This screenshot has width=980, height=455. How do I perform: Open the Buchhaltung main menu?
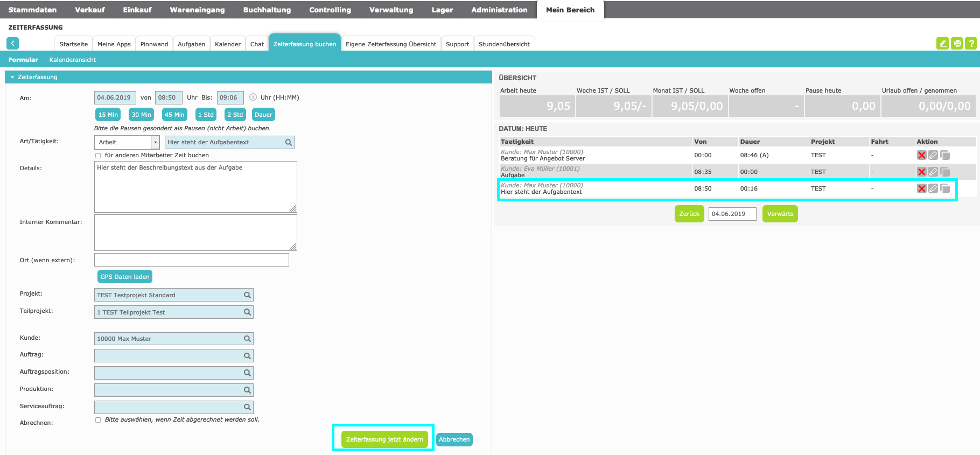[267, 10]
